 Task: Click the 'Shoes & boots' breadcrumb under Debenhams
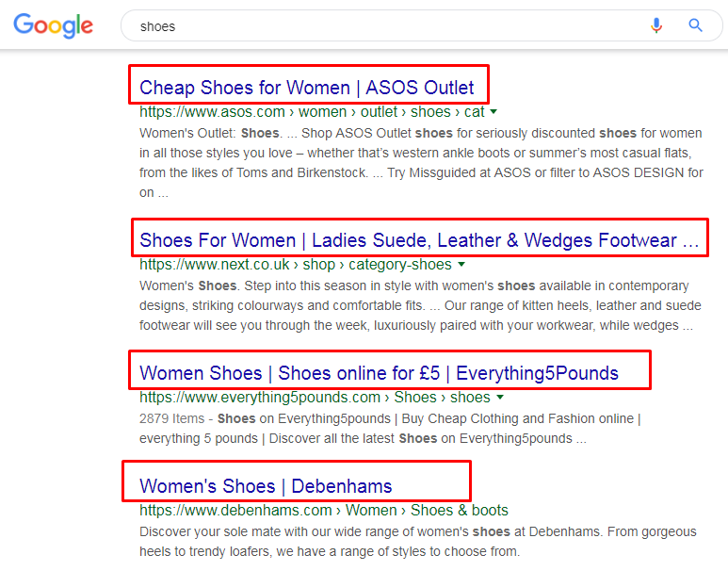(459, 511)
